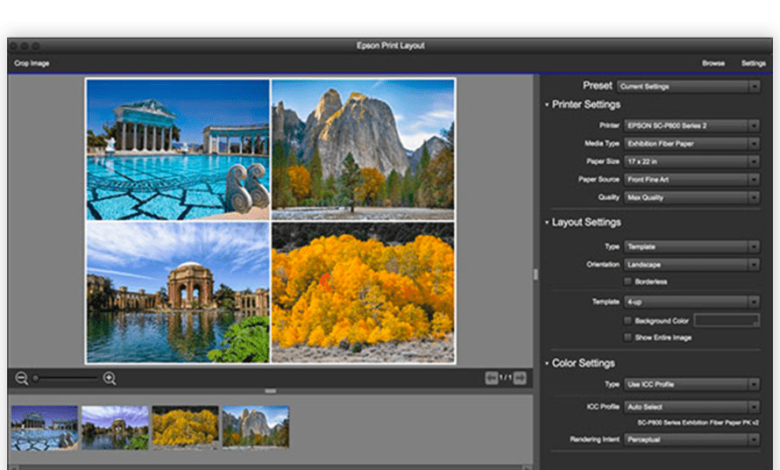Viewport: 780px width, 470px height.
Task: Select the rotunda photo in layout preview
Action: click(x=178, y=292)
